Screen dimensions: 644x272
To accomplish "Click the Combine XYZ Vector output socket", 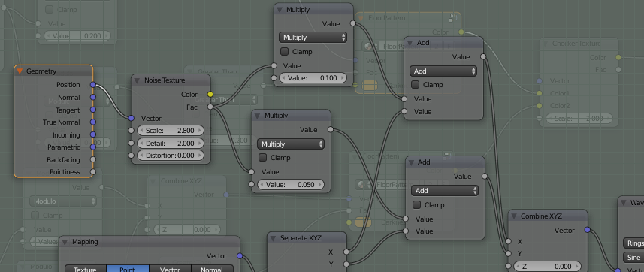I will click(588, 230).
